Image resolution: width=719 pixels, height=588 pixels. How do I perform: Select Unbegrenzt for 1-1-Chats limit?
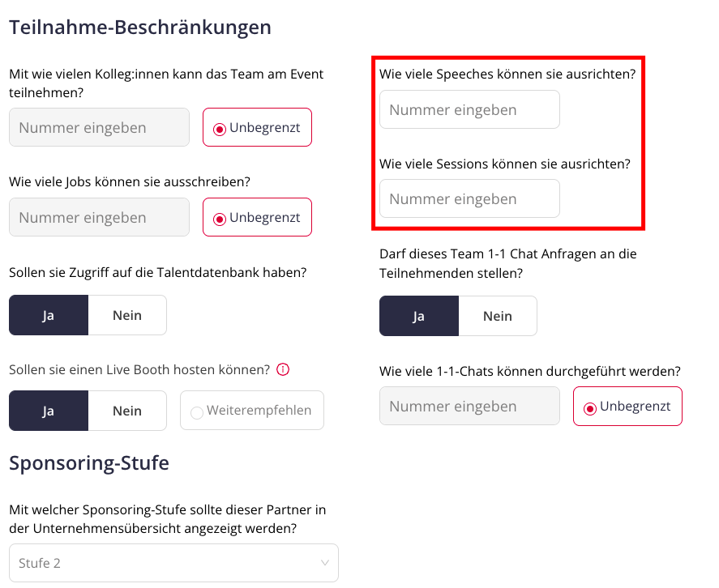pos(627,406)
